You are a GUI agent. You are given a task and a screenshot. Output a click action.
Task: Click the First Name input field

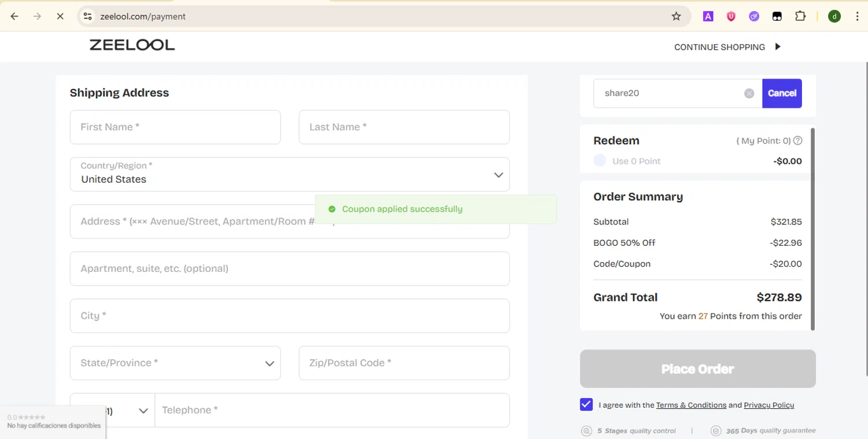tap(175, 127)
